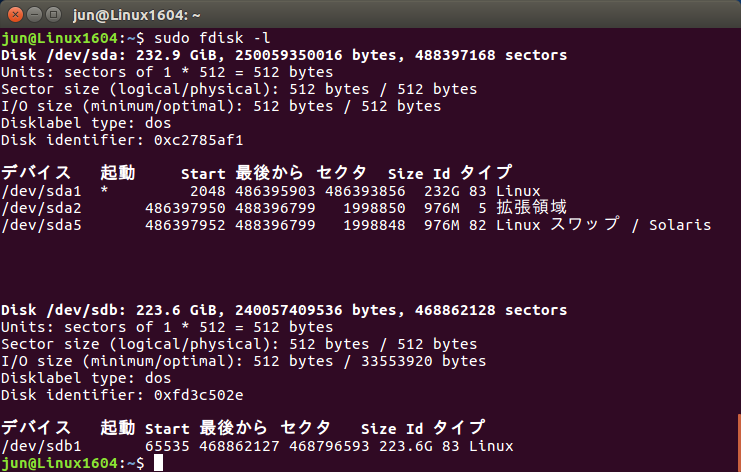Click the /dev/sdb1 partition entry

coord(41,446)
